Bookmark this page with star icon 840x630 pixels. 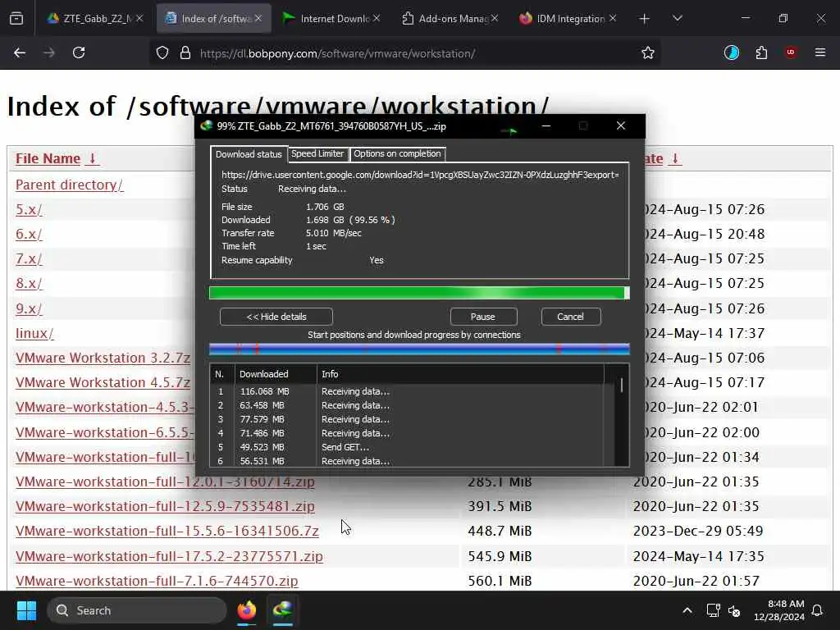648,52
